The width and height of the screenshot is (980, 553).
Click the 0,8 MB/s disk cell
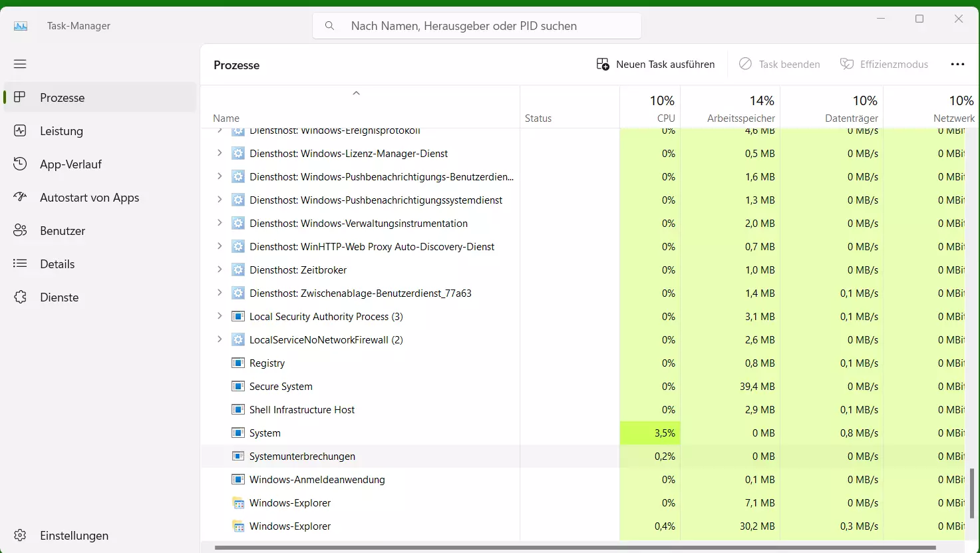pos(832,433)
